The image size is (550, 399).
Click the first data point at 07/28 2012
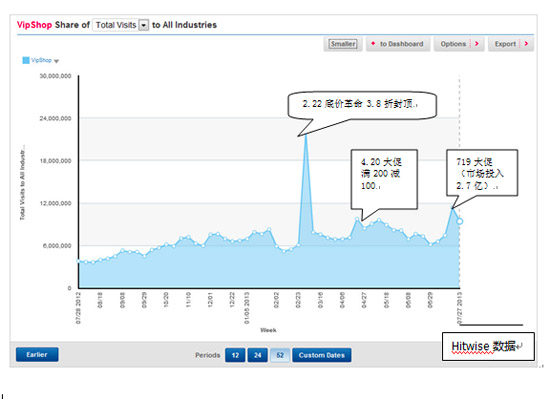click(79, 261)
